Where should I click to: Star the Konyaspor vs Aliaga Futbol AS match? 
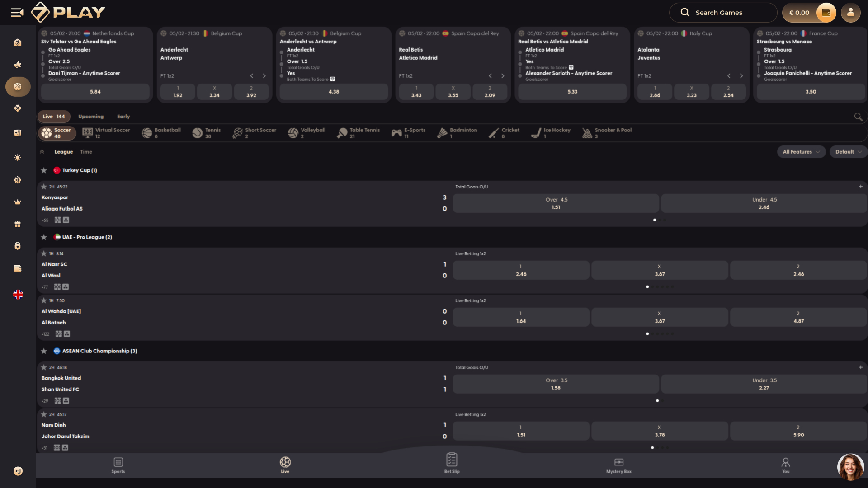[x=44, y=186]
